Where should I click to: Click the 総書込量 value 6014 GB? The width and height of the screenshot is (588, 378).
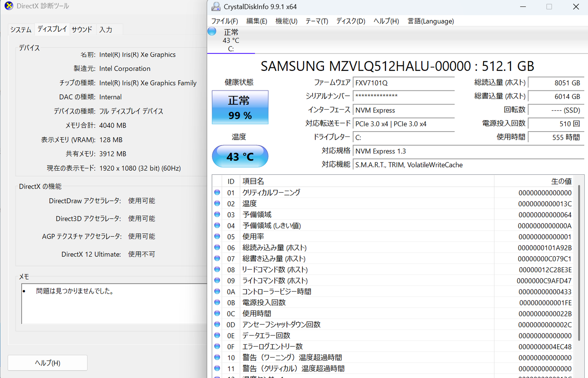click(556, 97)
